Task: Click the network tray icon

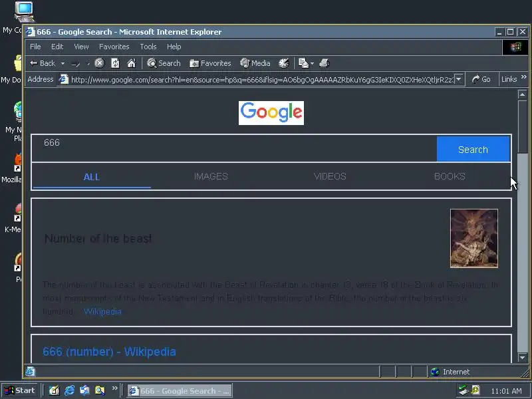Action: [x=463, y=390]
